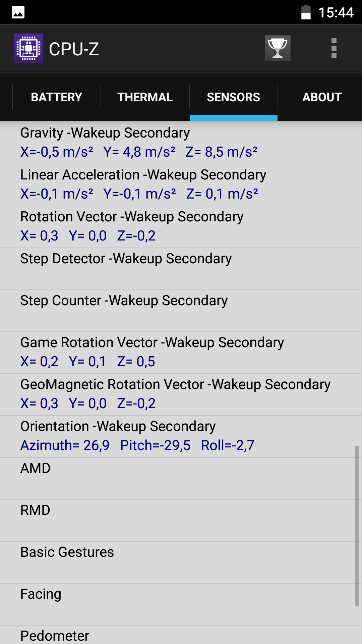This screenshot has height=644, width=362.
Task: Select Gravity -Wakeup Secondary sensor row
Action: [181, 143]
